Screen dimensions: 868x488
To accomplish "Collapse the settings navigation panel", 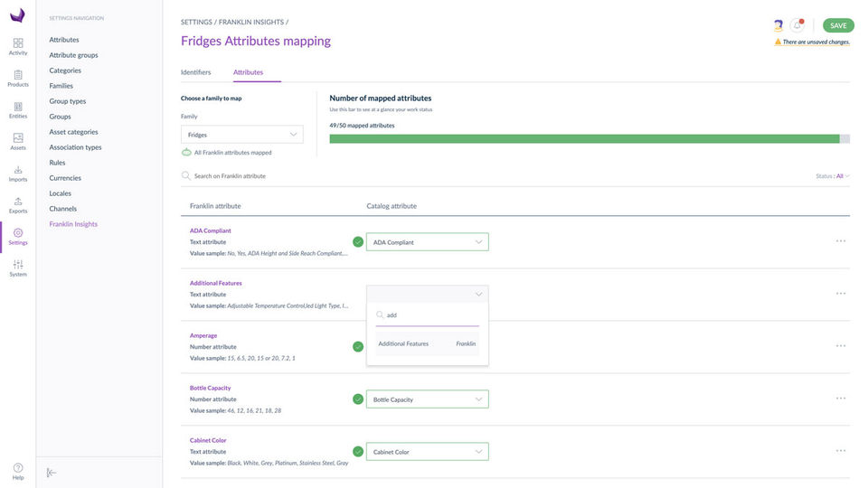I will (52, 473).
